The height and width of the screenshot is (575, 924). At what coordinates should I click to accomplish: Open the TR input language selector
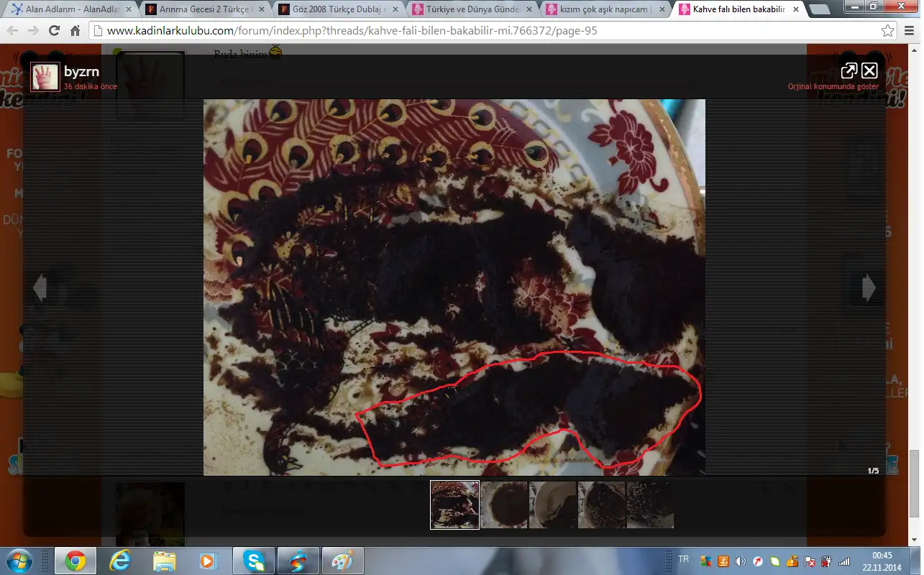click(683, 559)
